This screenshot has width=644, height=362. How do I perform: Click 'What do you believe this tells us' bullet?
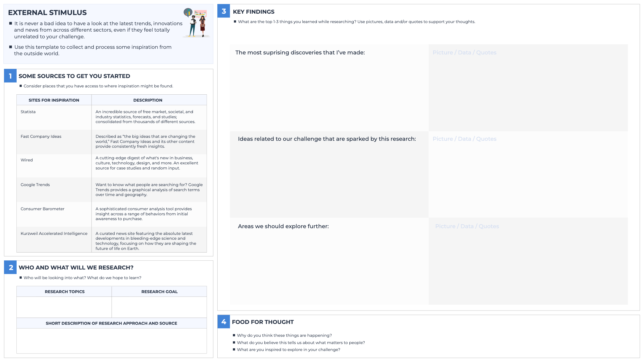click(301, 343)
